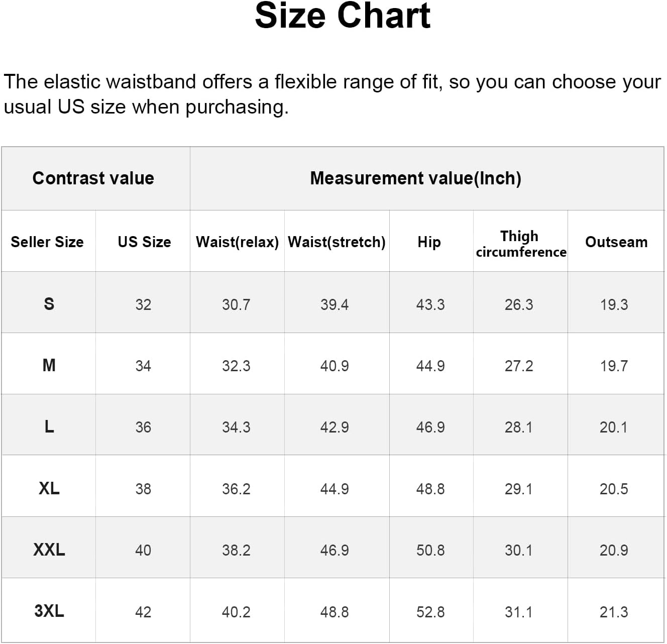Click the Waist(stretch) column header
This screenshot has width=667, height=644.
coord(337,242)
